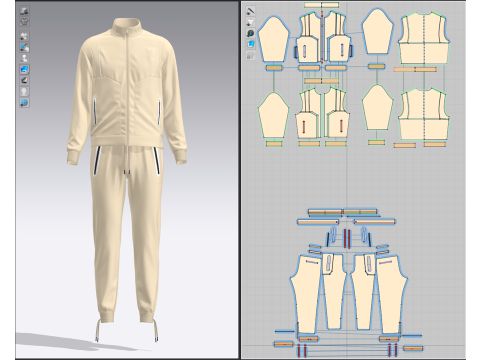Select the top-row leftmost sleeve pattern piece

pyautogui.click(x=273, y=39)
